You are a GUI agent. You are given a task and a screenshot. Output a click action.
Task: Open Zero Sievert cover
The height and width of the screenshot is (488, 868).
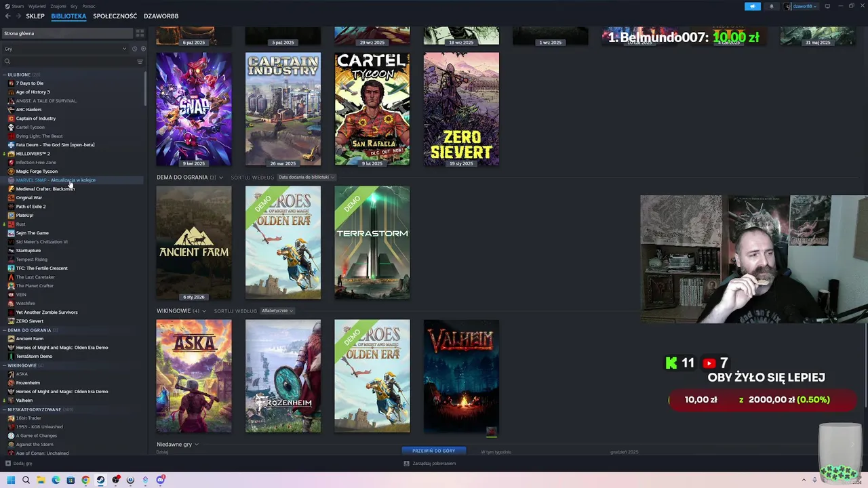[461, 109]
